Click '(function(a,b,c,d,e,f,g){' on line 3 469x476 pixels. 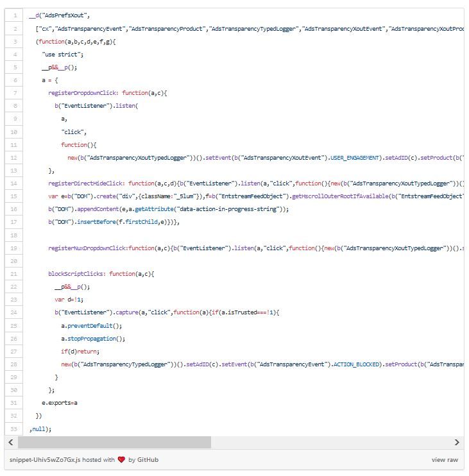[76, 42]
